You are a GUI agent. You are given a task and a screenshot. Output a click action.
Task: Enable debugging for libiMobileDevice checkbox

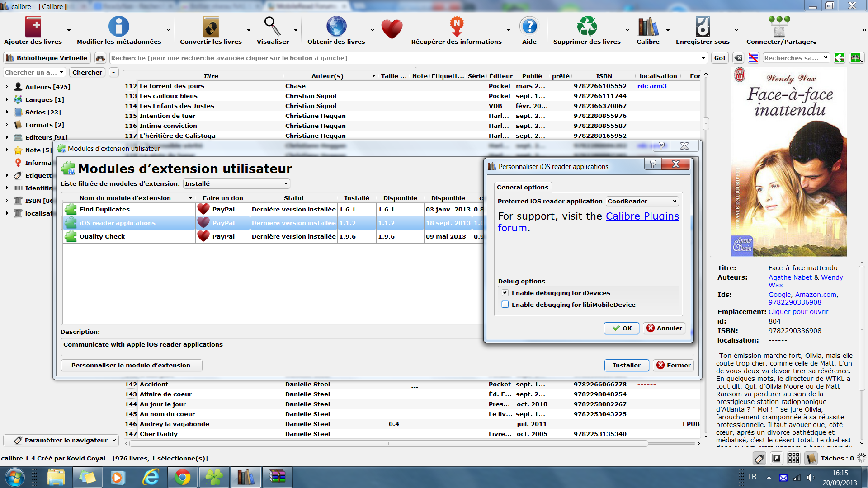point(505,305)
